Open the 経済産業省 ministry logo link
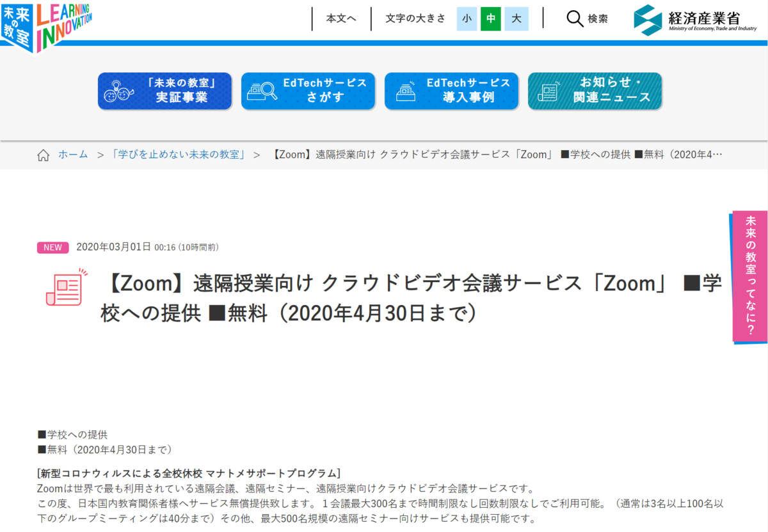 695,19
